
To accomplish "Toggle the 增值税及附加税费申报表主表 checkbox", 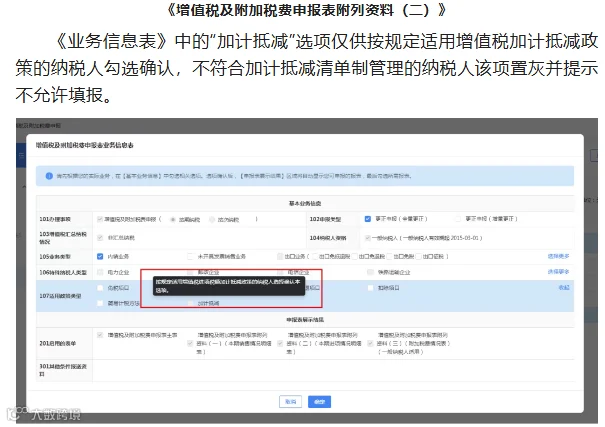I will (100, 335).
